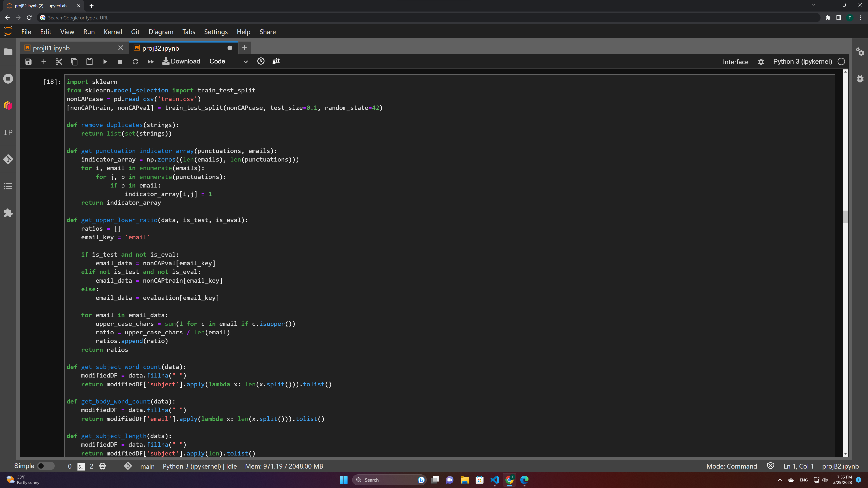Toggle Simple interface mode switch
868x488 pixels.
pyautogui.click(x=45, y=466)
